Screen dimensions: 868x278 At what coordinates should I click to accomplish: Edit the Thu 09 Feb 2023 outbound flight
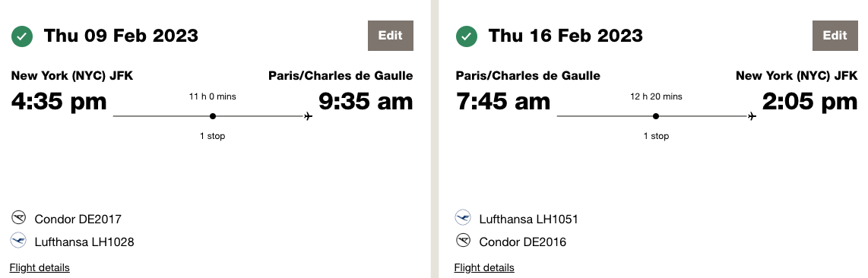pos(390,36)
